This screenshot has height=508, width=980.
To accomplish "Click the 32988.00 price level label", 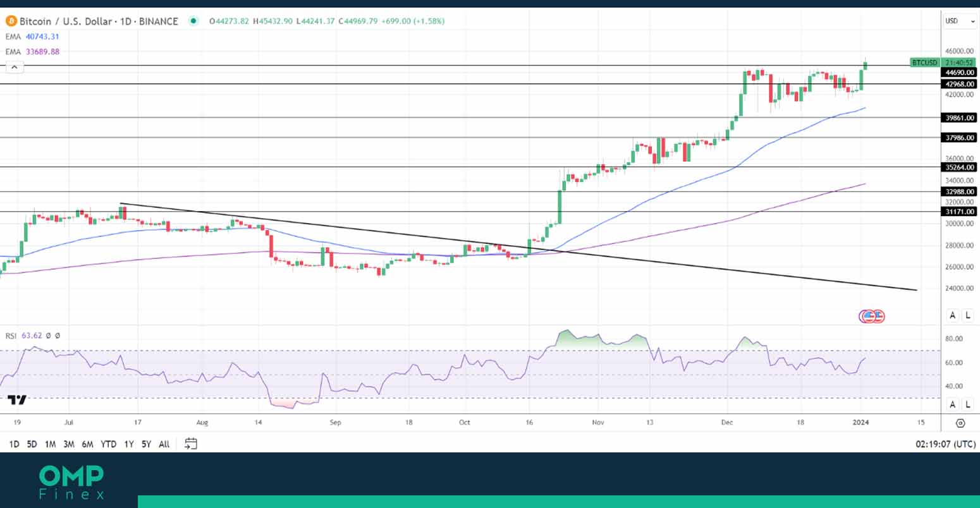I will [x=959, y=191].
